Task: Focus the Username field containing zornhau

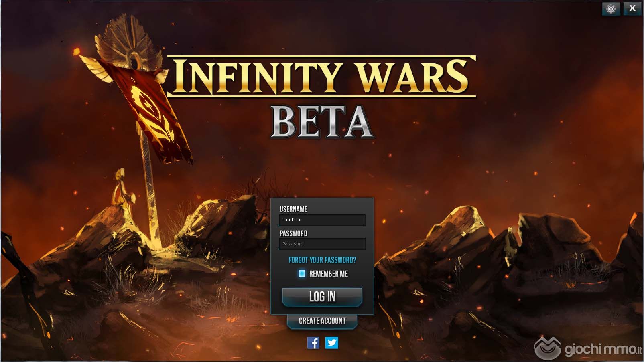Action: (x=322, y=220)
